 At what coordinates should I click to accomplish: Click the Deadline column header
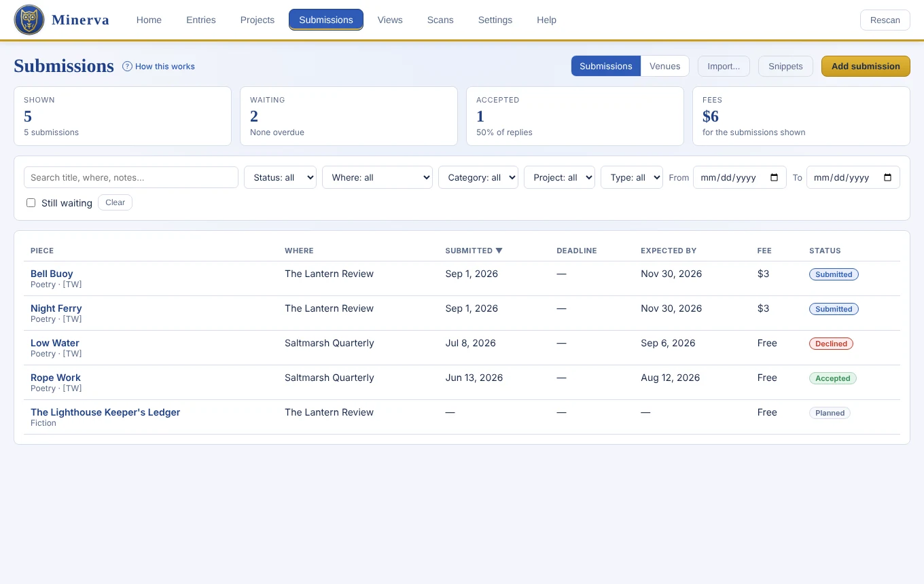pos(577,251)
